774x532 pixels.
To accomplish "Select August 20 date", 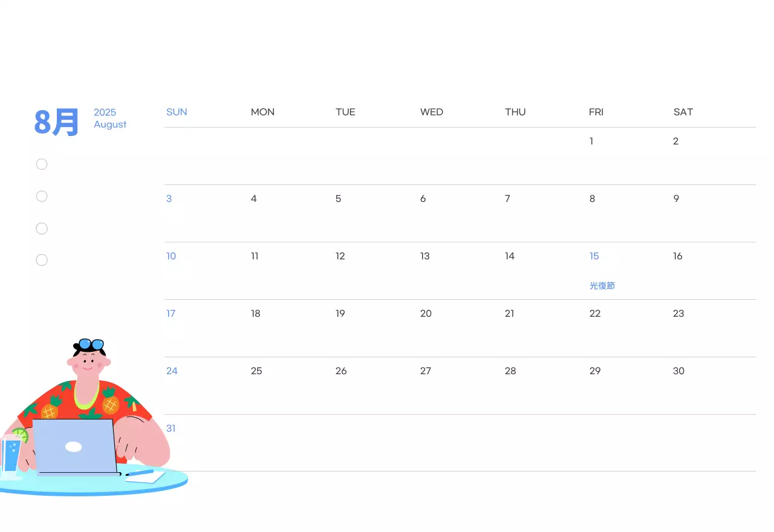I will click(426, 314).
